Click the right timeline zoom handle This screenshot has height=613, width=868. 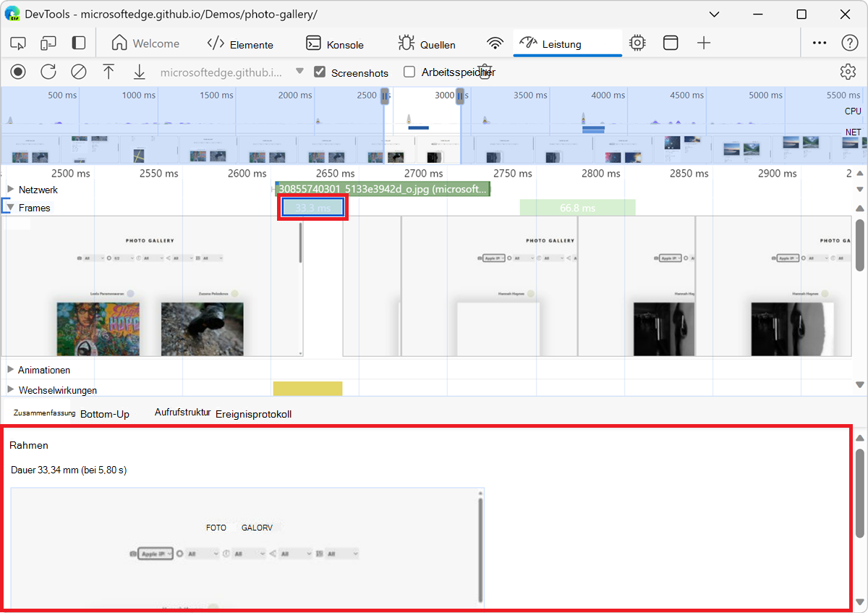click(x=460, y=95)
